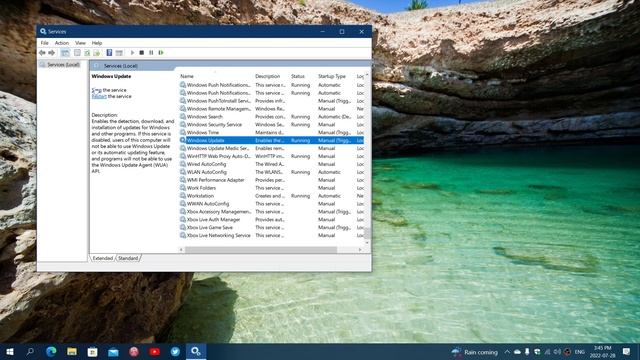Click the vertical scrollbar thumb in services list
The width and height of the screenshot is (640, 360).
367,233
